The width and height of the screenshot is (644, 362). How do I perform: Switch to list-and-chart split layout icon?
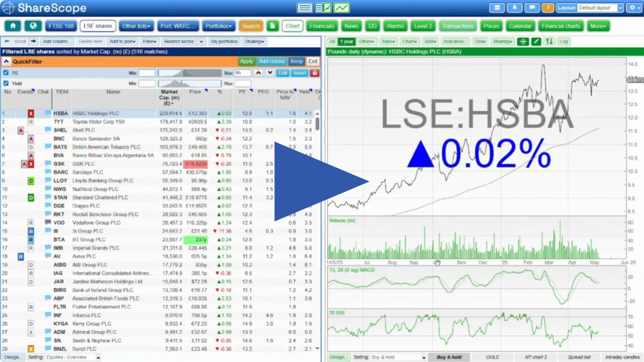click(x=323, y=8)
